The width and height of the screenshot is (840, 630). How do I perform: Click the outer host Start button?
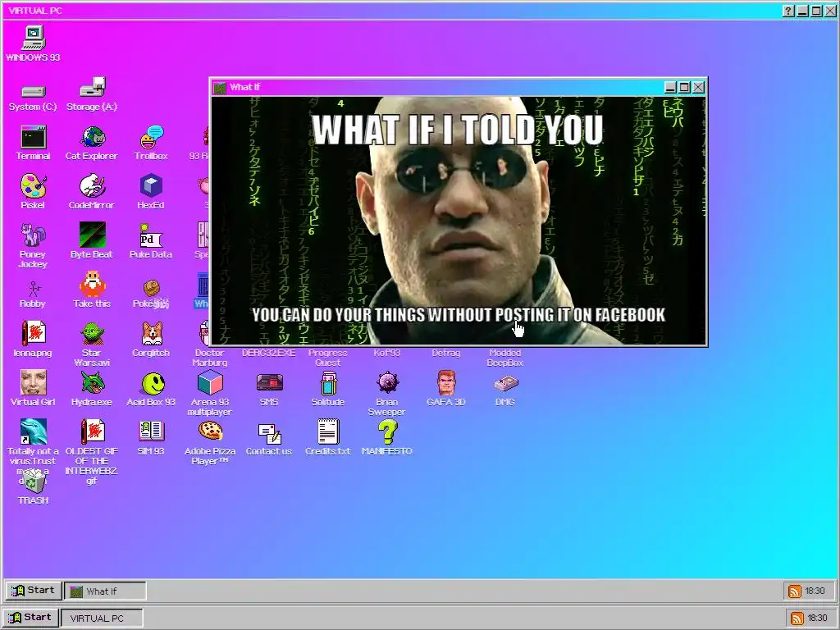click(x=30, y=617)
